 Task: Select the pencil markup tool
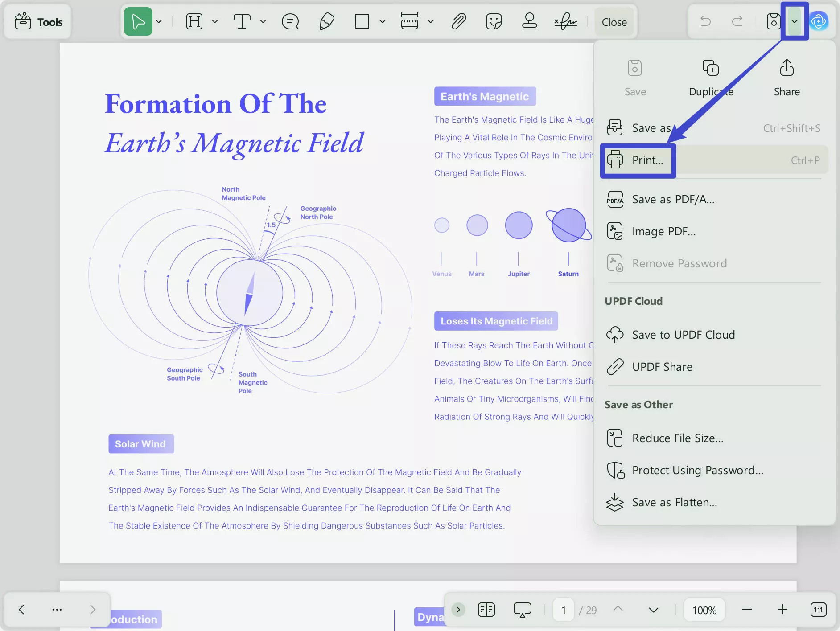326,21
